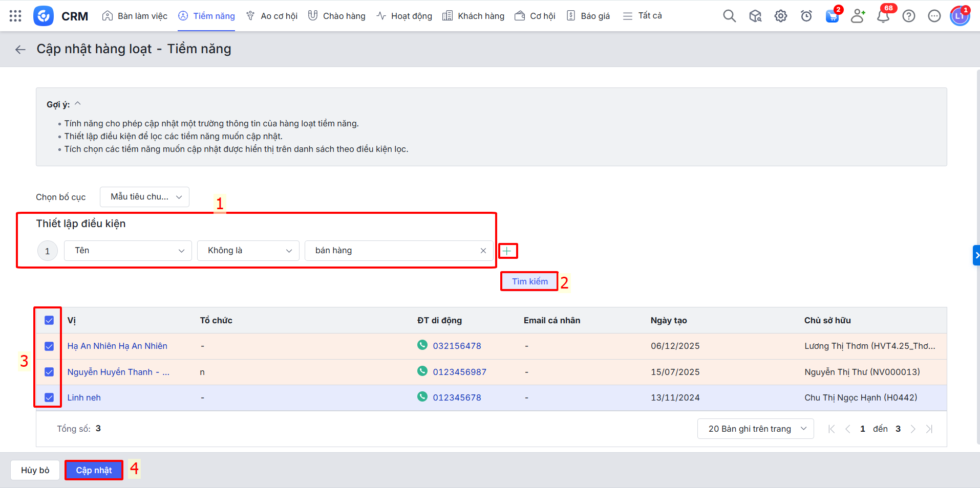Switch to the Khách hàng tab

click(474, 16)
